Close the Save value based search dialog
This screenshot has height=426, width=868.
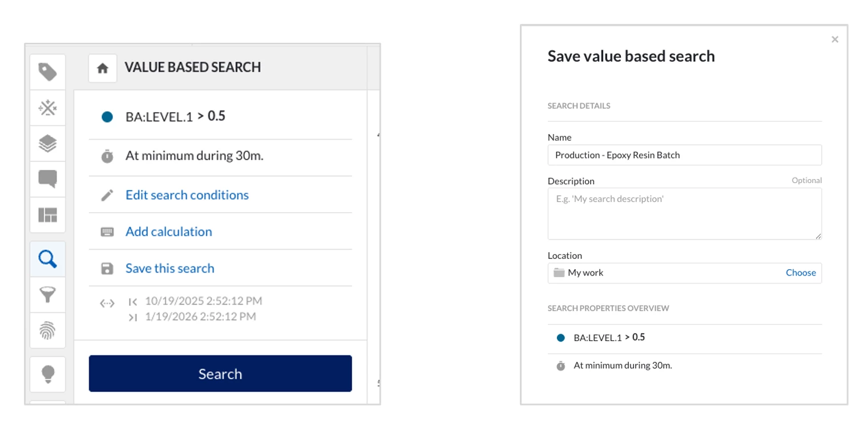point(835,39)
